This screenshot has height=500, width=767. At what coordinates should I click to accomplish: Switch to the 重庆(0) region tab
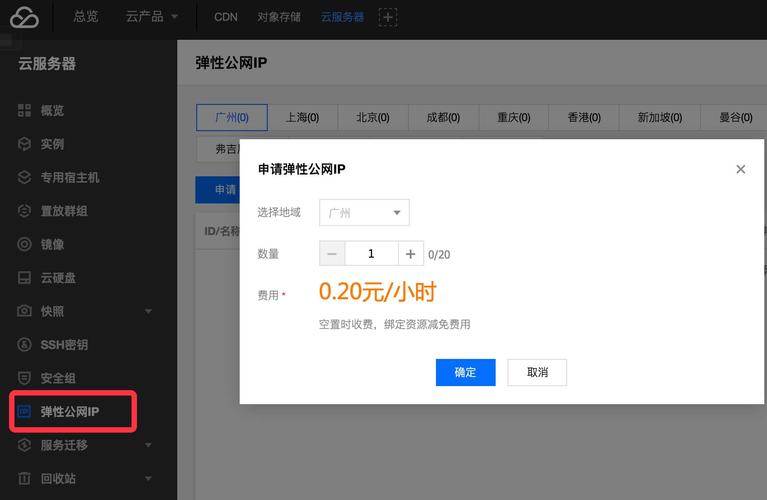point(514,117)
